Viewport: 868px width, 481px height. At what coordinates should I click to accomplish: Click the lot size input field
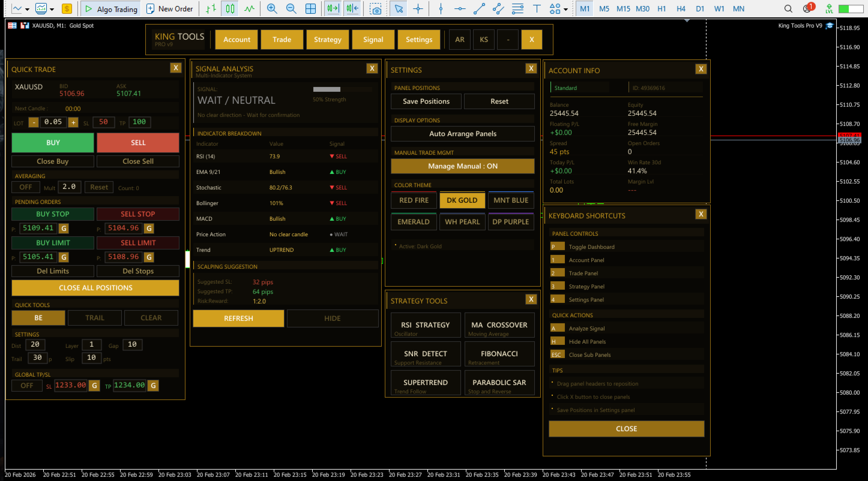click(53, 122)
